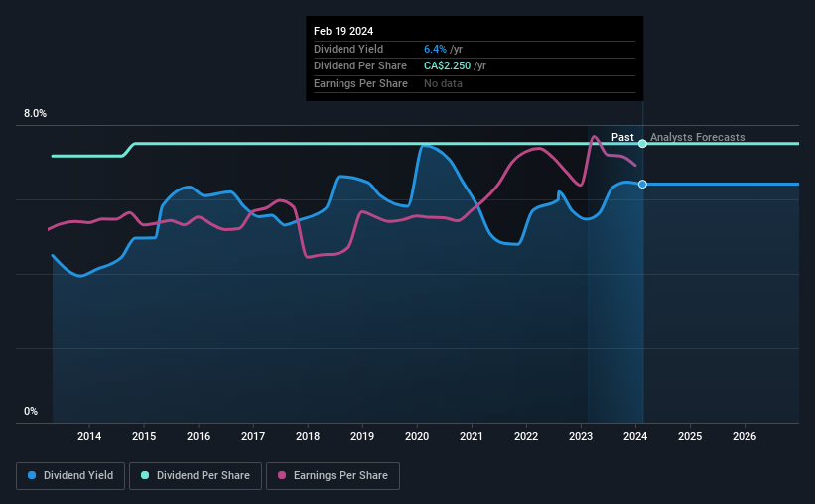This screenshot has width=815, height=504.
Task: Click the No data earnings value
Action: [443, 83]
